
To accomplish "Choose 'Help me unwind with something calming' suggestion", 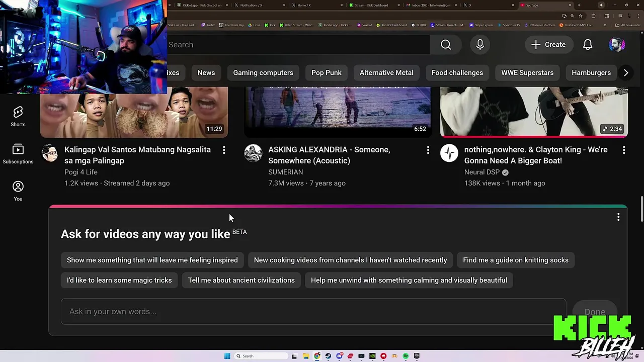I will 409,280.
